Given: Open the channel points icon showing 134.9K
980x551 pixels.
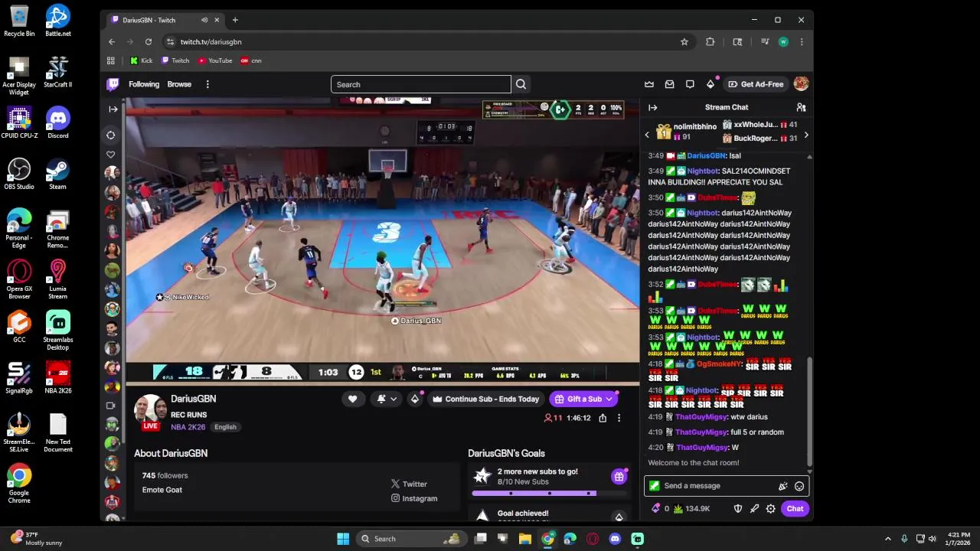Looking at the screenshot, I should [x=678, y=508].
